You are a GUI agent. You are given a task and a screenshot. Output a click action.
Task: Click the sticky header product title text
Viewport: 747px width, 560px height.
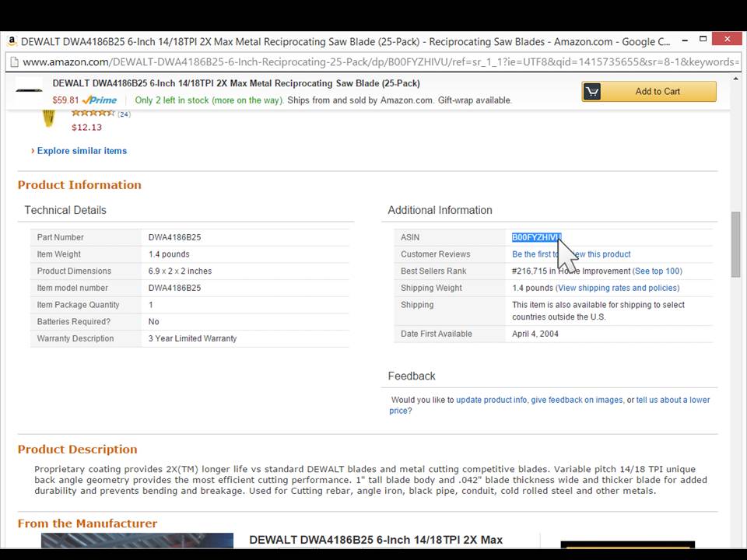pos(237,83)
